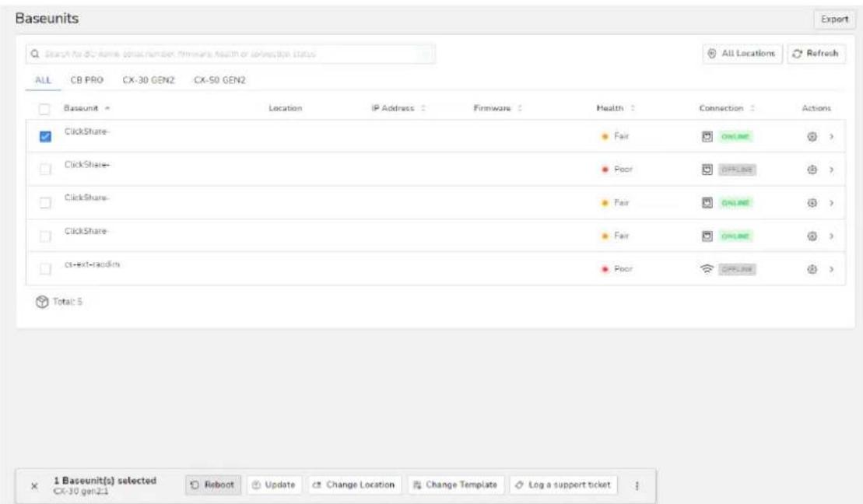
Task: Click the gear icon in first ClickShare row
Action: (812, 136)
